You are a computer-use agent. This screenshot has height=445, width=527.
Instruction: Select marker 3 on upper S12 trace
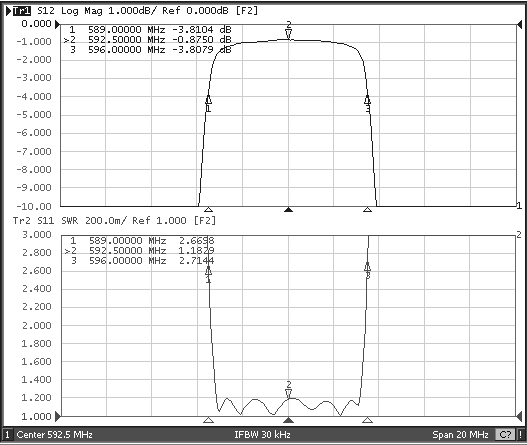pos(367,104)
